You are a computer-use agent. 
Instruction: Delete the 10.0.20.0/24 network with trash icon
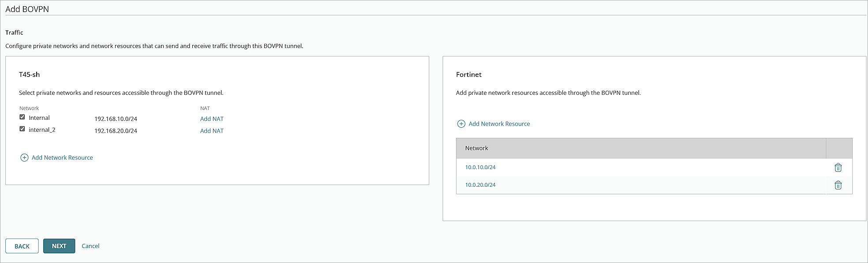click(x=838, y=185)
